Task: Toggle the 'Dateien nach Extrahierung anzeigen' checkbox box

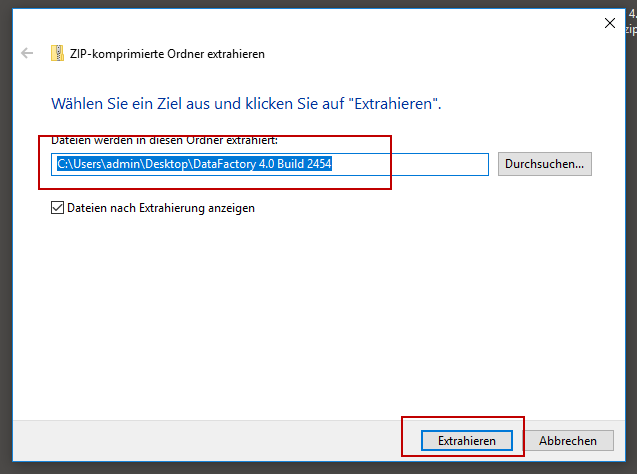Action: 57,208
